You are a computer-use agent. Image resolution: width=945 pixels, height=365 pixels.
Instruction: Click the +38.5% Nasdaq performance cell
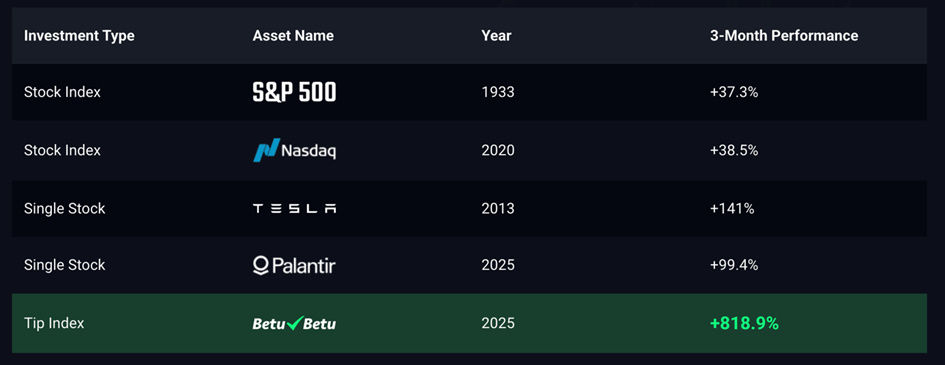[734, 150]
